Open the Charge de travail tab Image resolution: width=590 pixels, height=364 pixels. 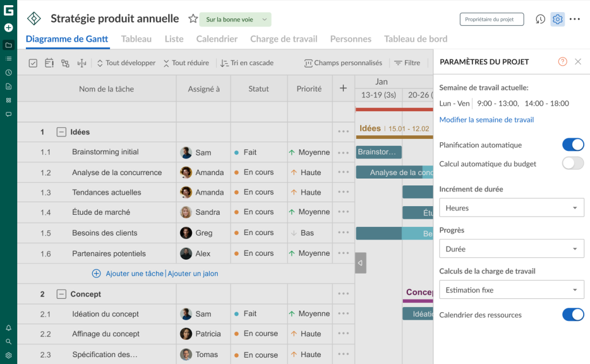click(x=283, y=39)
